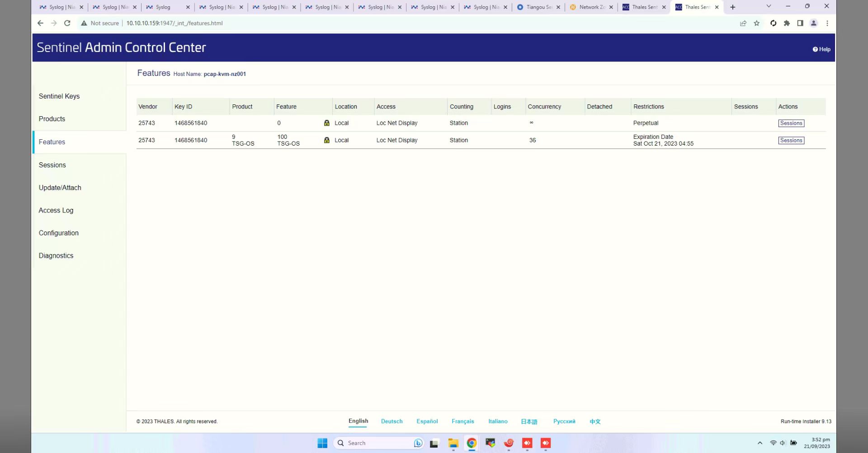Screen dimensions: 868x453
Task: Go to the Diagnostics page
Action: [56, 255]
